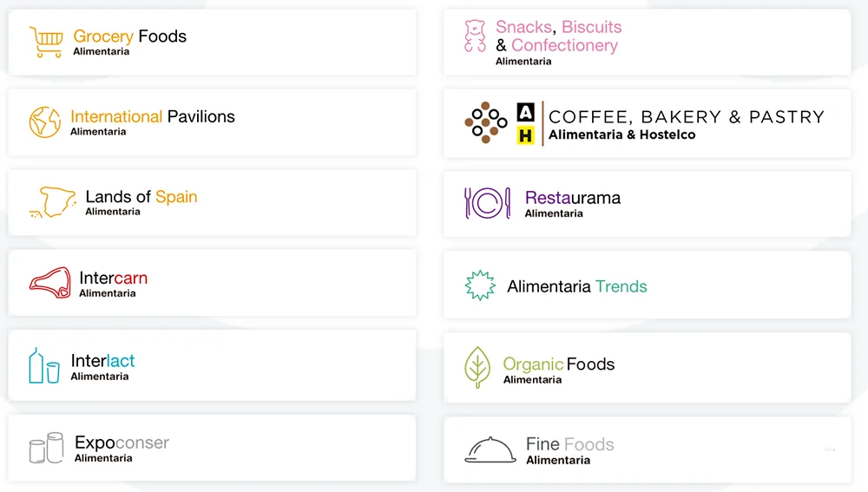Click the red Intercarn meat icon
The width and height of the screenshot is (868, 492).
[50, 284]
